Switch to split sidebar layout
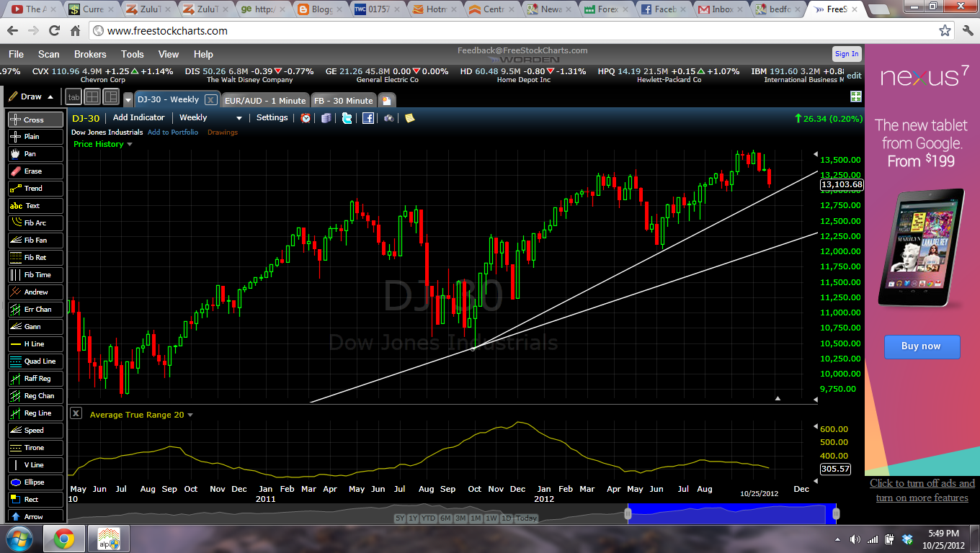 pos(111,96)
